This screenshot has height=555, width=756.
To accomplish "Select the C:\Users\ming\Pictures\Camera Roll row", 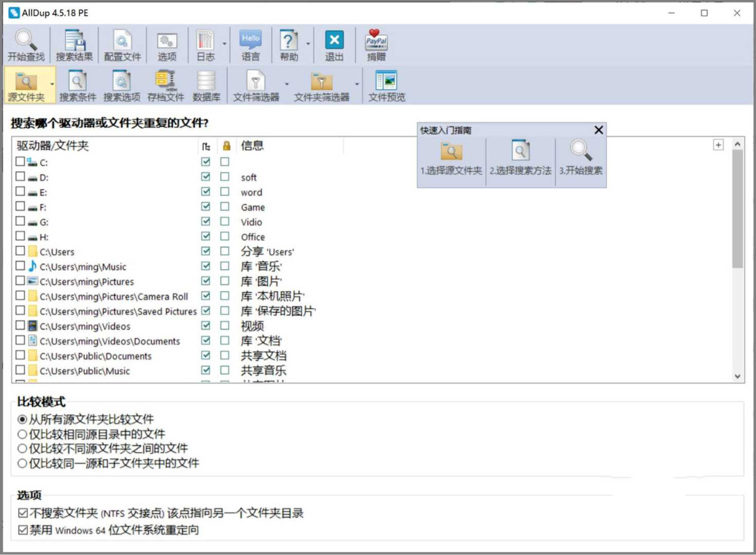I will (114, 297).
